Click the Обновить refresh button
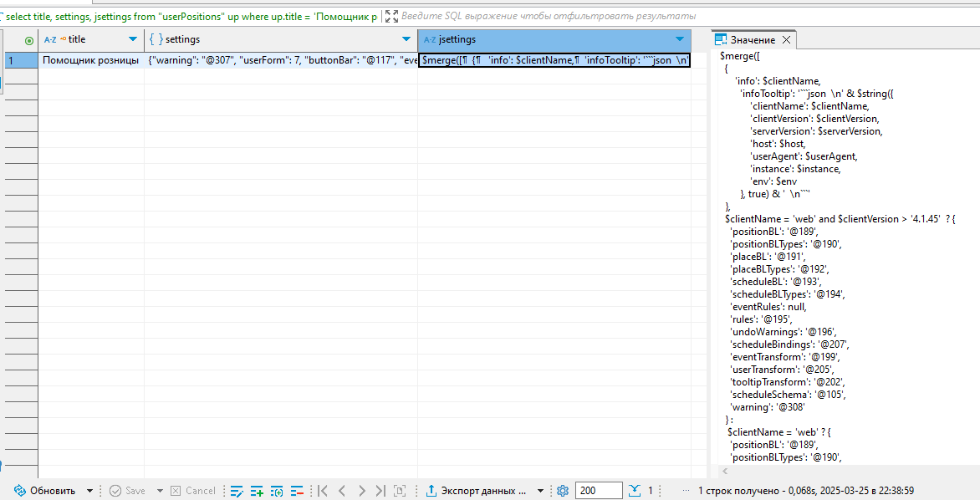This screenshot has height=500, width=980. coord(44,491)
